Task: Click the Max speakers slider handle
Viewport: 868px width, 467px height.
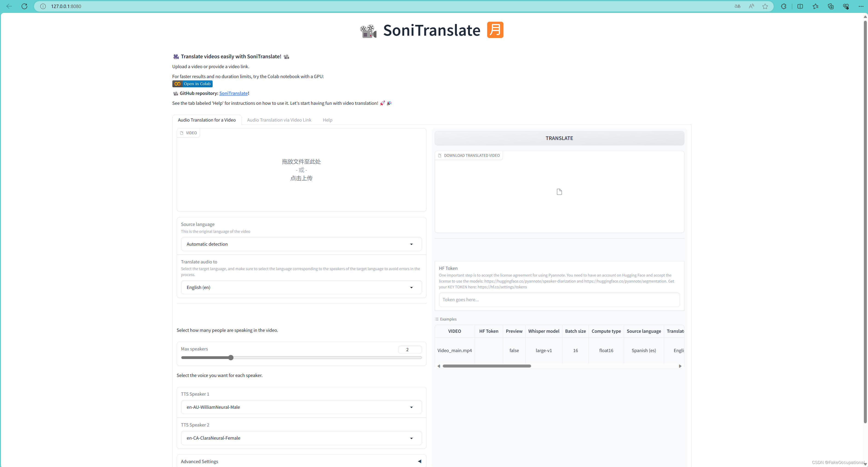Action: [x=231, y=357]
